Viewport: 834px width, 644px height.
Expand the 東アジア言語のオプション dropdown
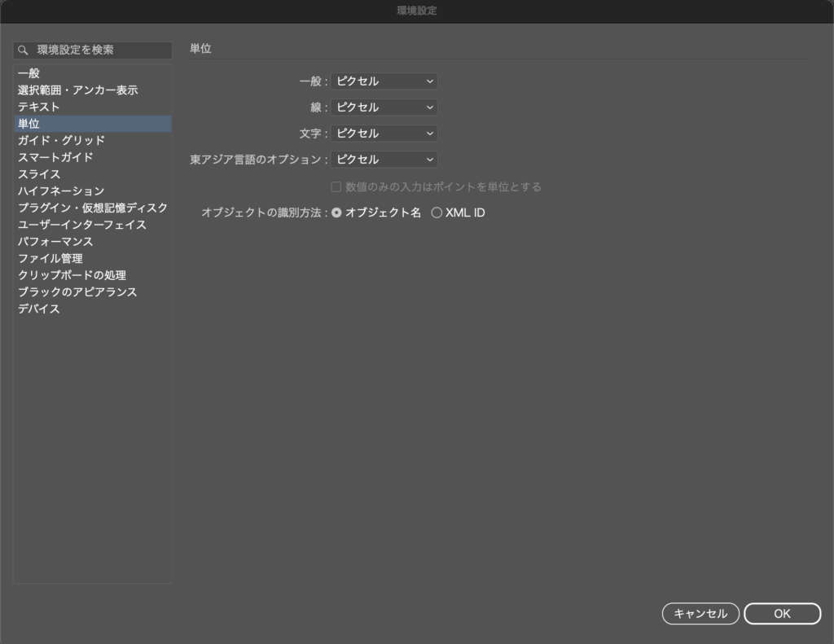pyautogui.click(x=384, y=160)
